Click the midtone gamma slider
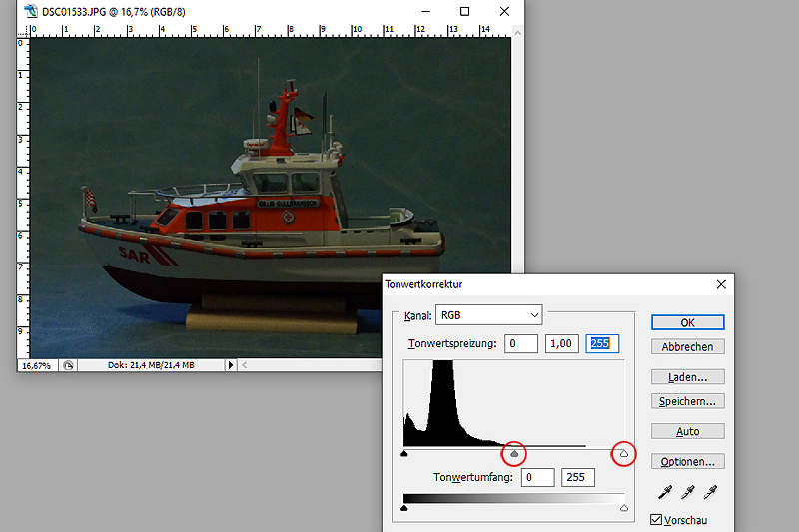This screenshot has height=532, width=799. point(514,453)
